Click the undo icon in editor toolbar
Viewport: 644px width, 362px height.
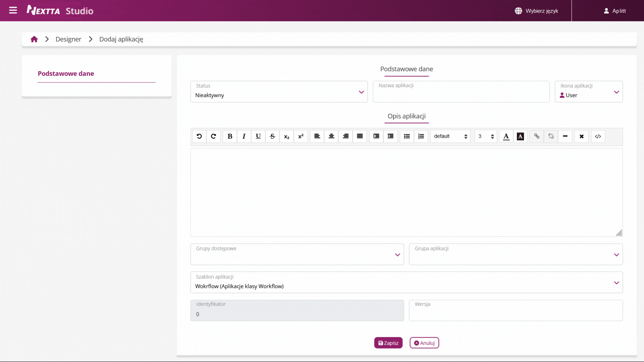coord(199,136)
